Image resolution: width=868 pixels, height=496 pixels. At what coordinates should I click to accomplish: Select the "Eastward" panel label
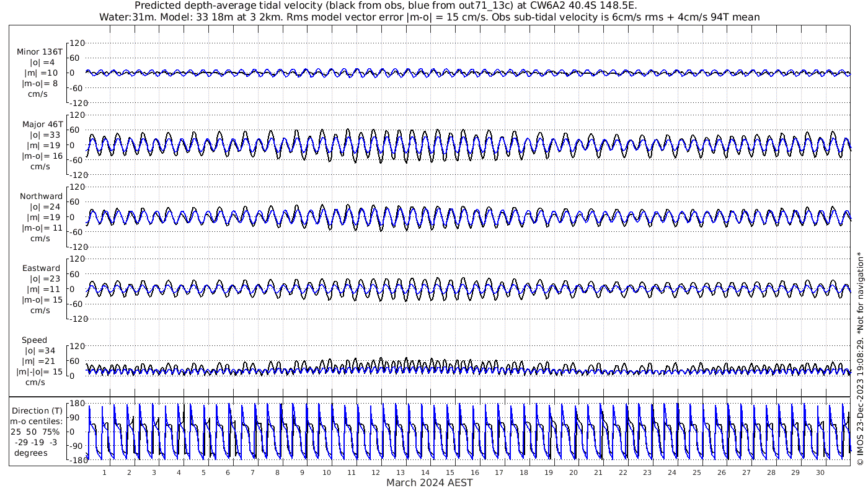42,268
